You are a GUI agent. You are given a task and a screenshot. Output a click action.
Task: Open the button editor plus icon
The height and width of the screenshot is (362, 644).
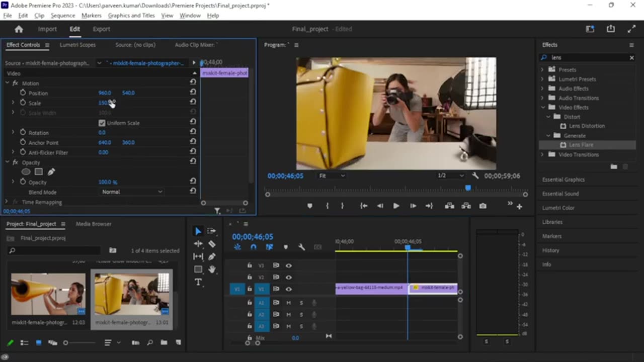[x=519, y=206]
